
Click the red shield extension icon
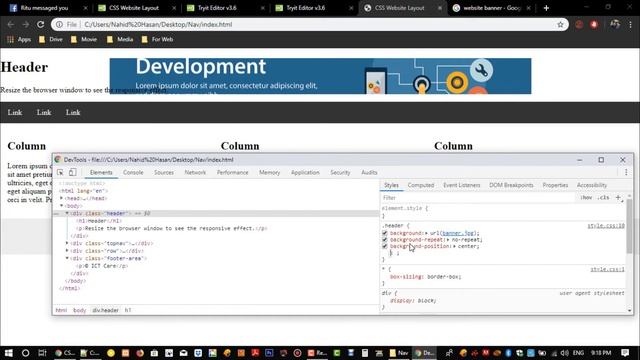(594, 24)
